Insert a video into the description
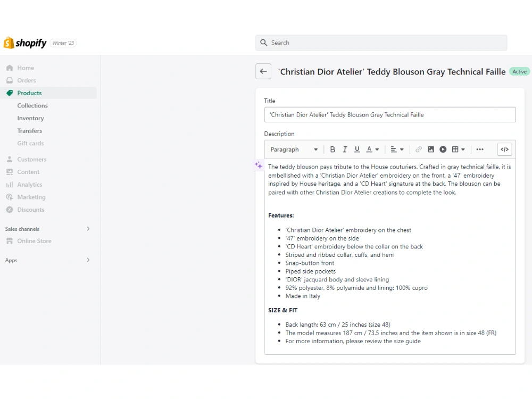 443,149
